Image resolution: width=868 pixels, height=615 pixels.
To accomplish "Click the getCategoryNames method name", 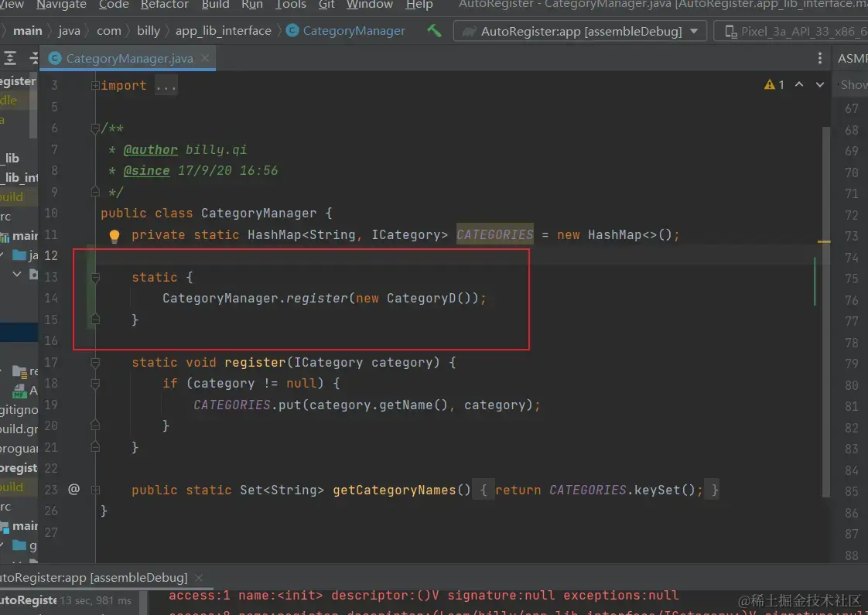I will (394, 490).
